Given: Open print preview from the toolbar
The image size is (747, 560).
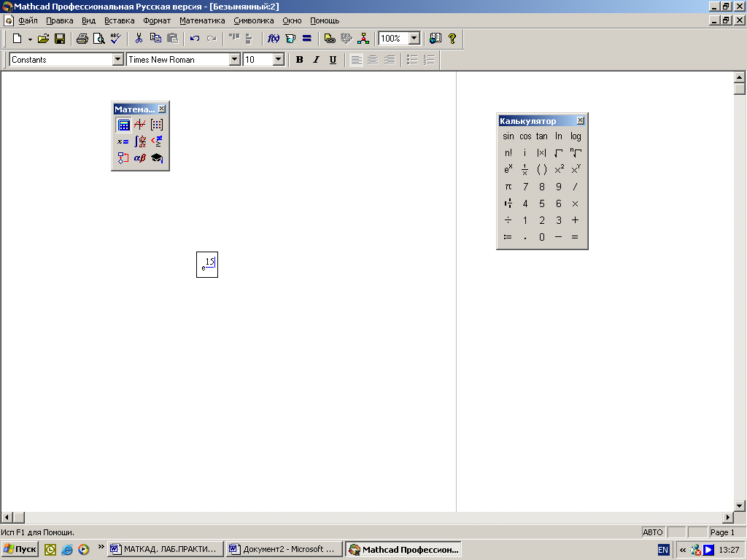Looking at the screenshot, I should point(98,39).
